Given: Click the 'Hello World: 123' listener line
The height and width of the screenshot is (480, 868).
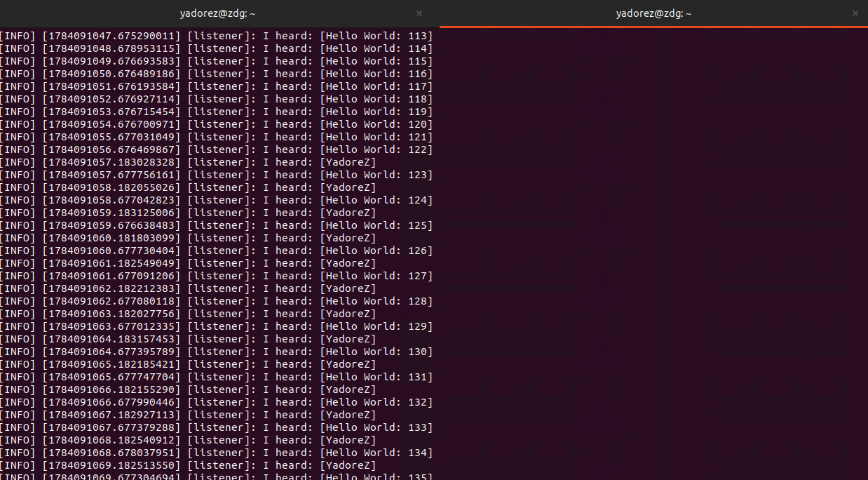Looking at the screenshot, I should (217, 175).
